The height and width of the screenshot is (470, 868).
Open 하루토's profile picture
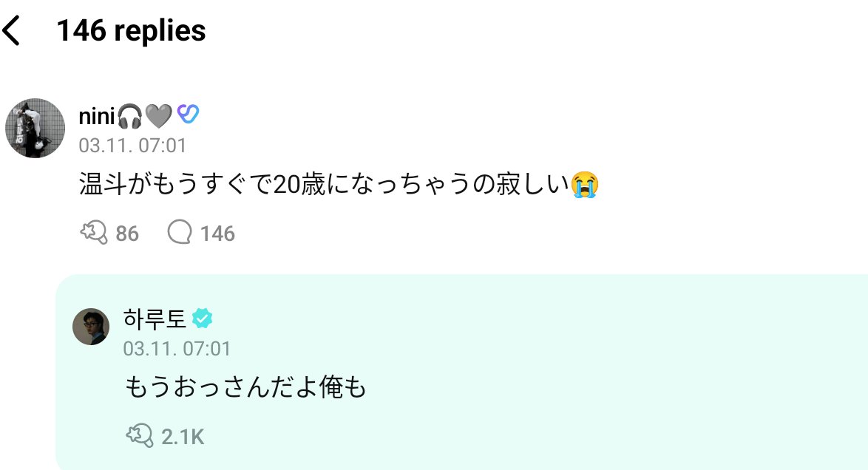91,327
